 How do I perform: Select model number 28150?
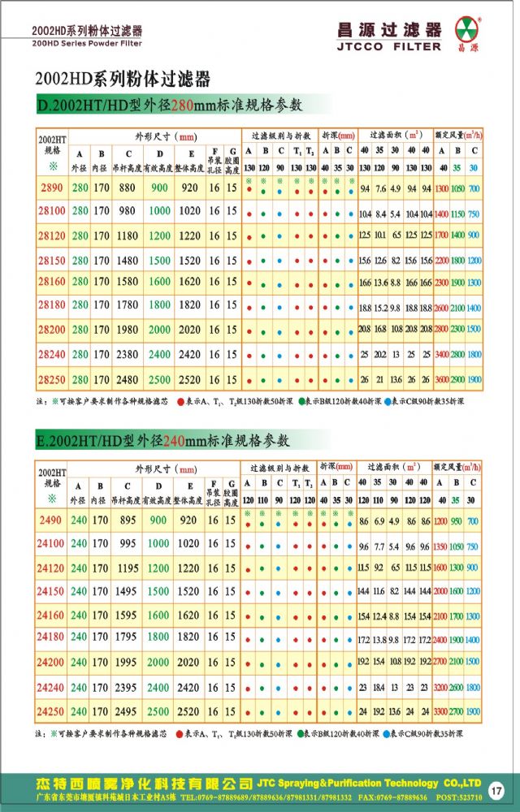click(x=52, y=261)
